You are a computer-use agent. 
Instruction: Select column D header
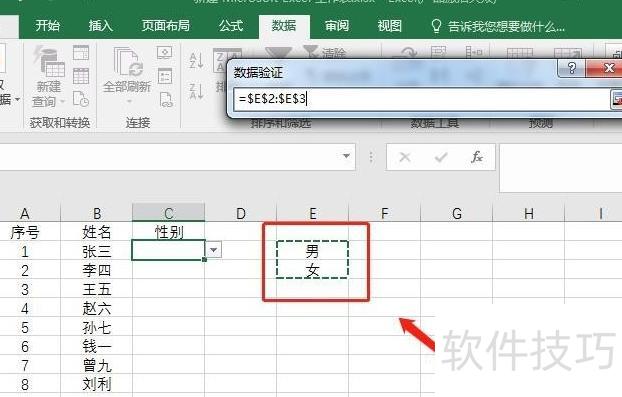click(x=240, y=213)
